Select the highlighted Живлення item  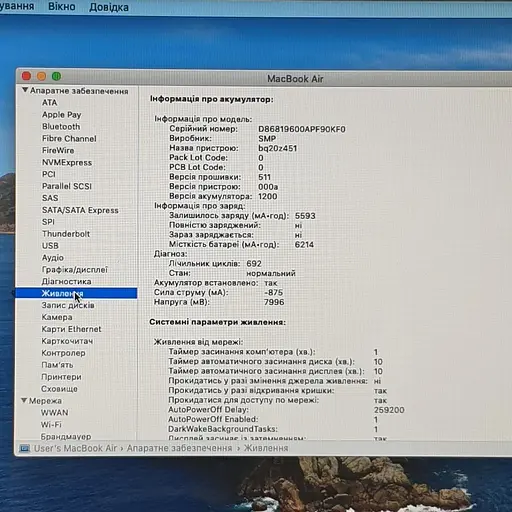pos(76,293)
